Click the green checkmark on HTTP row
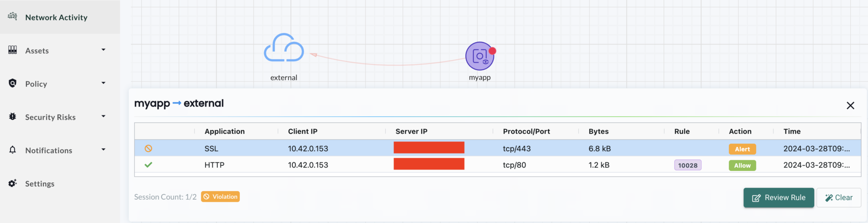Image resolution: width=868 pixels, height=223 pixels. pos(148,165)
